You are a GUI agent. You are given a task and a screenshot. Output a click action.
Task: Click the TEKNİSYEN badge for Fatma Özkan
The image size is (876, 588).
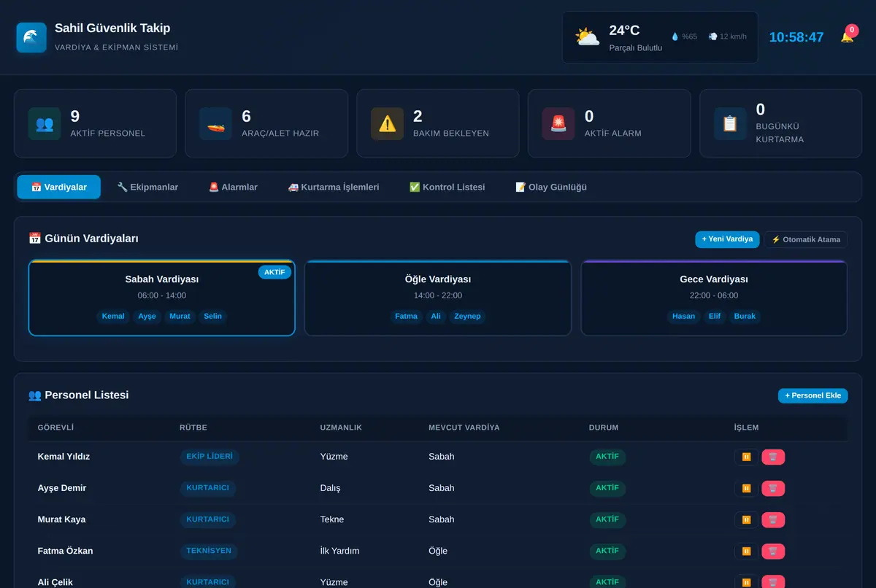(209, 551)
